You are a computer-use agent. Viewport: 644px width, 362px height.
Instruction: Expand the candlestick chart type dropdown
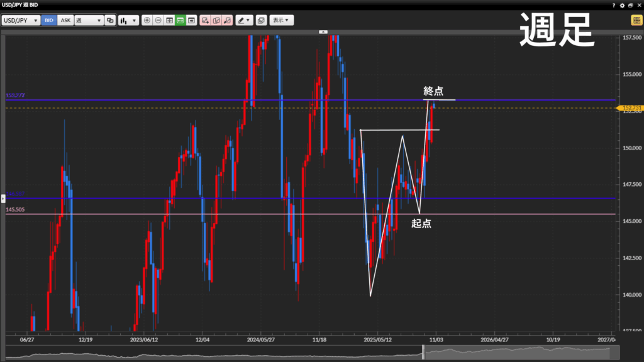[x=128, y=20]
